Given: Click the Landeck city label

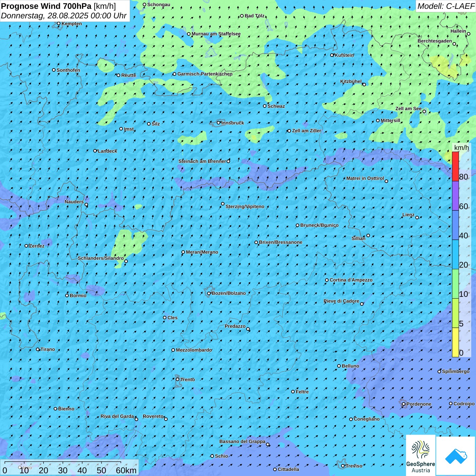Looking at the screenshot, I should tap(107, 151).
